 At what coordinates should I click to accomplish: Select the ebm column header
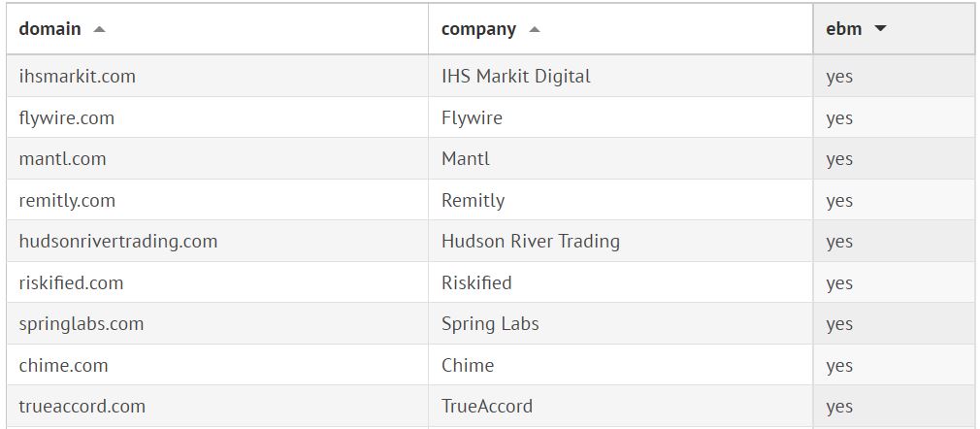click(843, 29)
